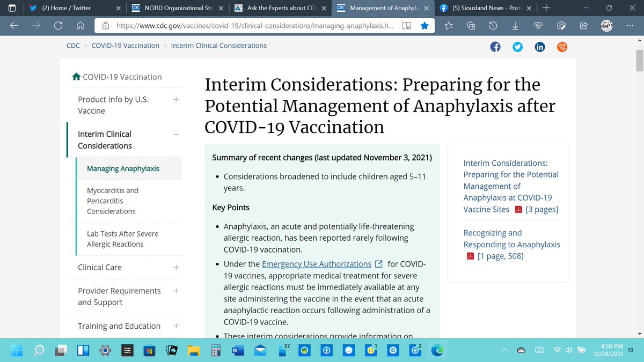Open Collections panel
The width and height of the screenshot is (644, 362).
[x=471, y=25]
